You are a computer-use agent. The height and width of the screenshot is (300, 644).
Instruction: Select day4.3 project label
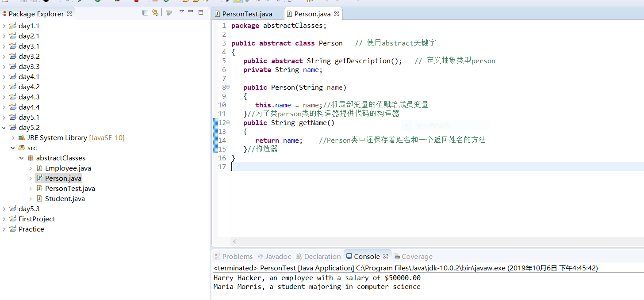click(29, 97)
